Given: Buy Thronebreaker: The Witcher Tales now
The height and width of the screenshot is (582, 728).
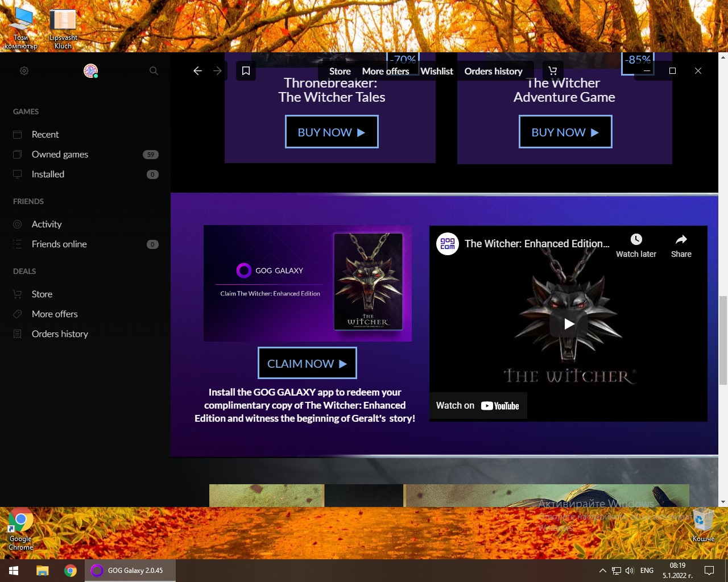Looking at the screenshot, I should click(332, 132).
